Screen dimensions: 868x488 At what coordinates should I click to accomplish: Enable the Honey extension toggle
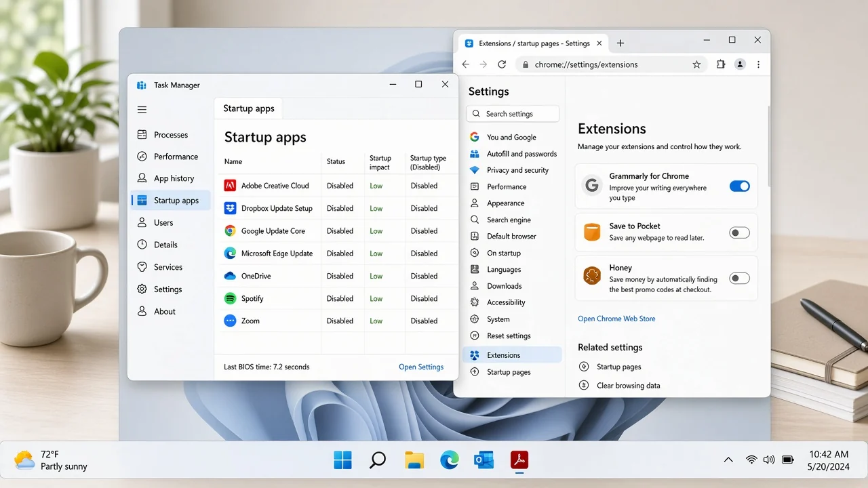point(739,278)
